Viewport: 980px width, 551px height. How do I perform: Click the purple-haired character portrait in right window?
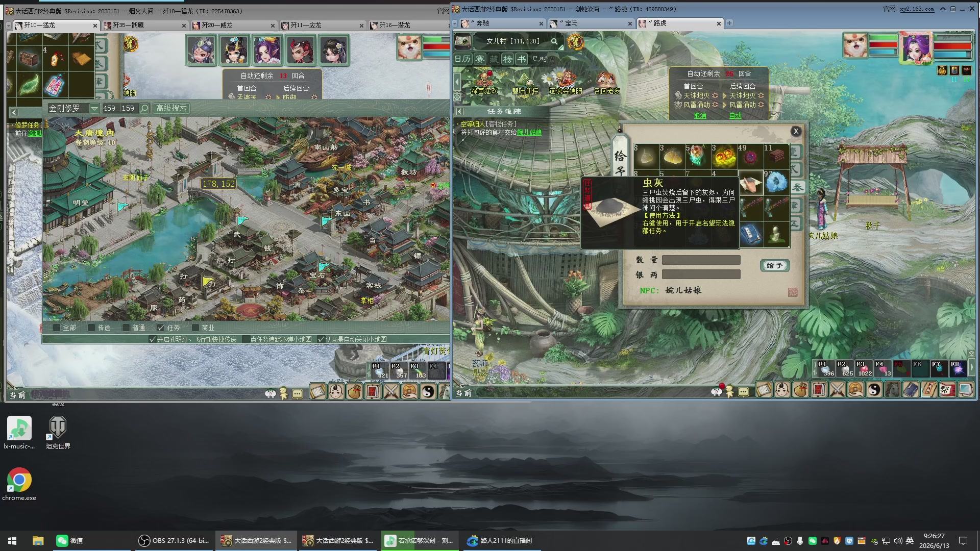click(x=916, y=47)
